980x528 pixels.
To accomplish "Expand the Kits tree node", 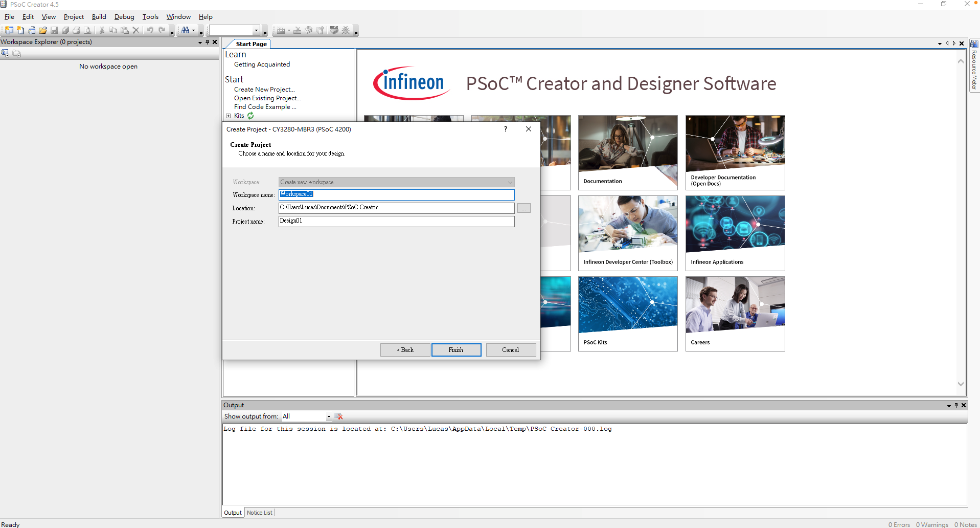I will [x=229, y=116].
